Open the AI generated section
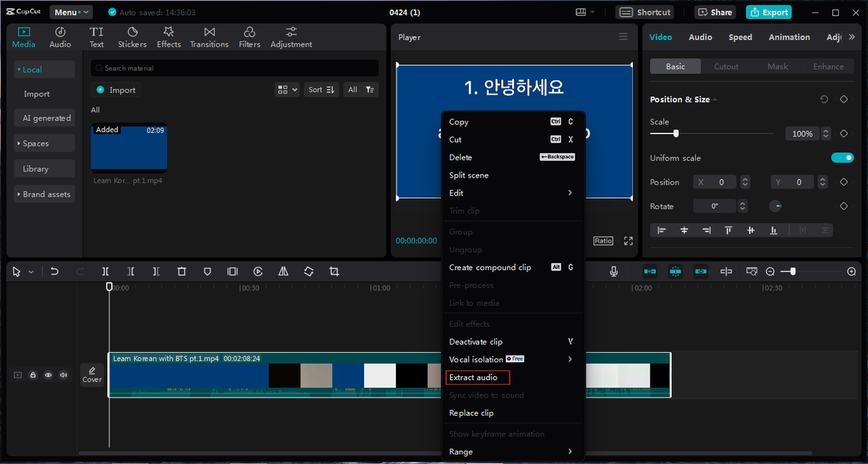This screenshot has width=868, height=464. click(45, 118)
